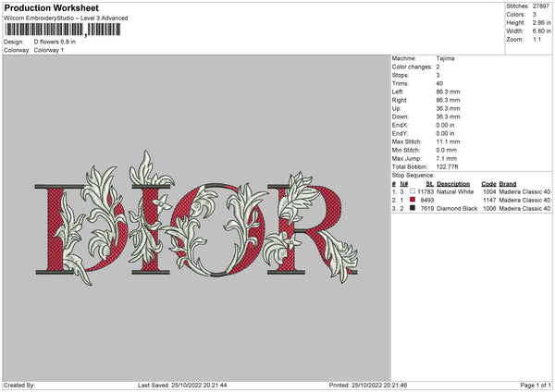The width and height of the screenshot is (555, 392).
Task: Click the 'N#' column header
Action: (x=404, y=184)
